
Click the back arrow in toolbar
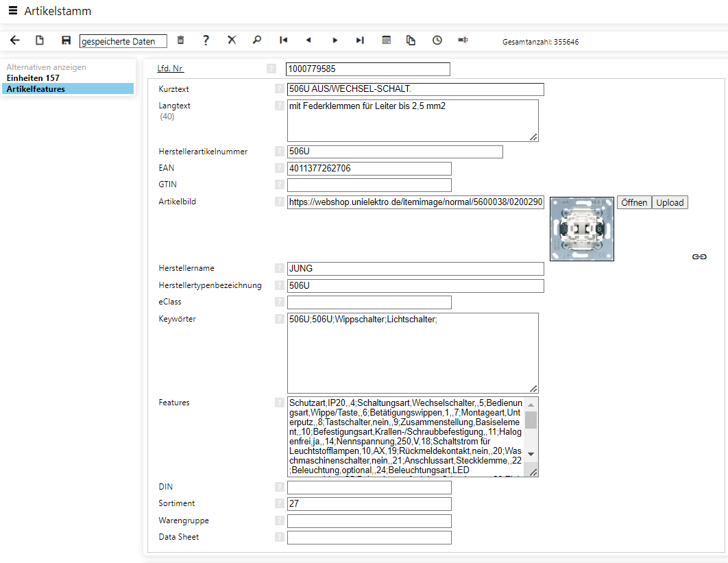click(14, 40)
